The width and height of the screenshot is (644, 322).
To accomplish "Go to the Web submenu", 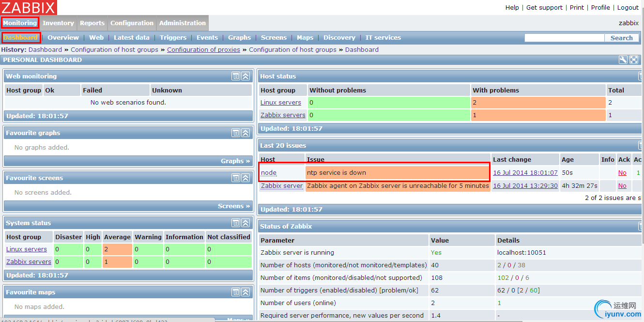I will pos(96,37).
